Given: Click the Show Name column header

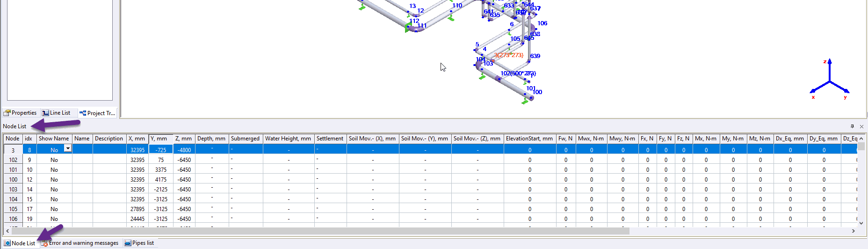Looking at the screenshot, I should point(54,139).
